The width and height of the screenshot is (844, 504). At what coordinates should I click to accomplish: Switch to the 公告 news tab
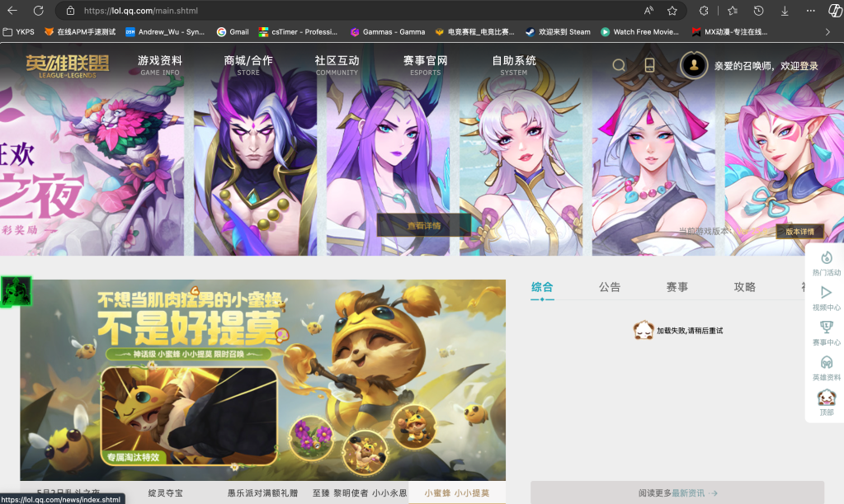click(610, 287)
